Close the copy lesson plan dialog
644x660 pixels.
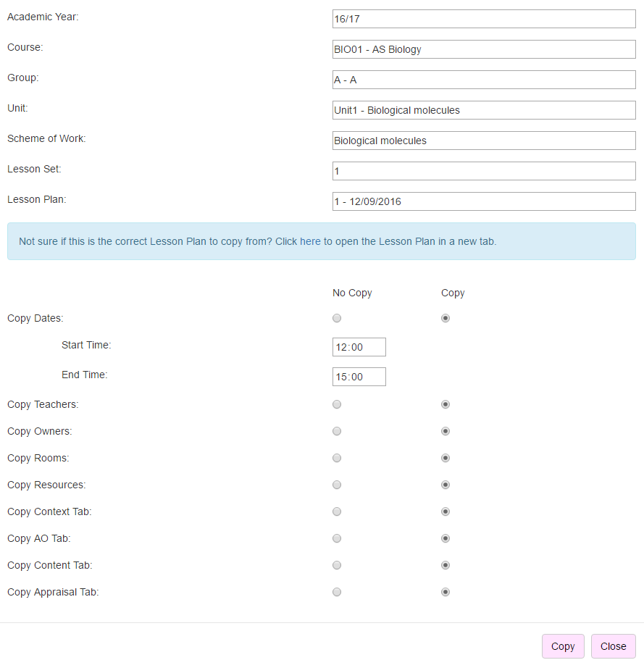614,646
